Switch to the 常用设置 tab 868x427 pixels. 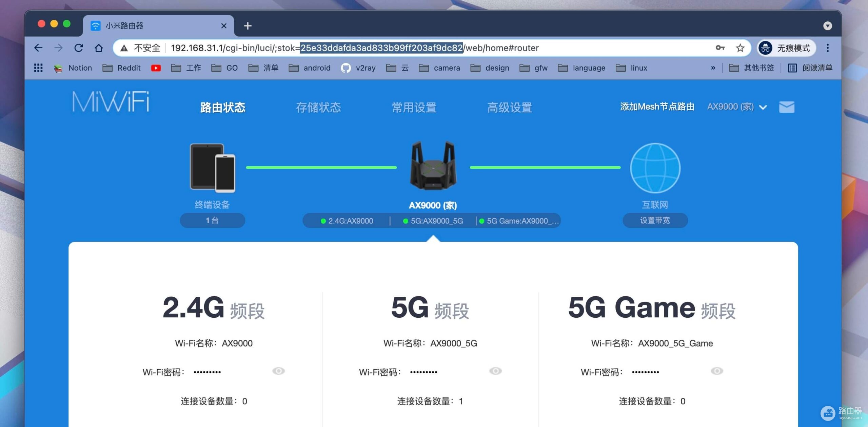pos(414,107)
